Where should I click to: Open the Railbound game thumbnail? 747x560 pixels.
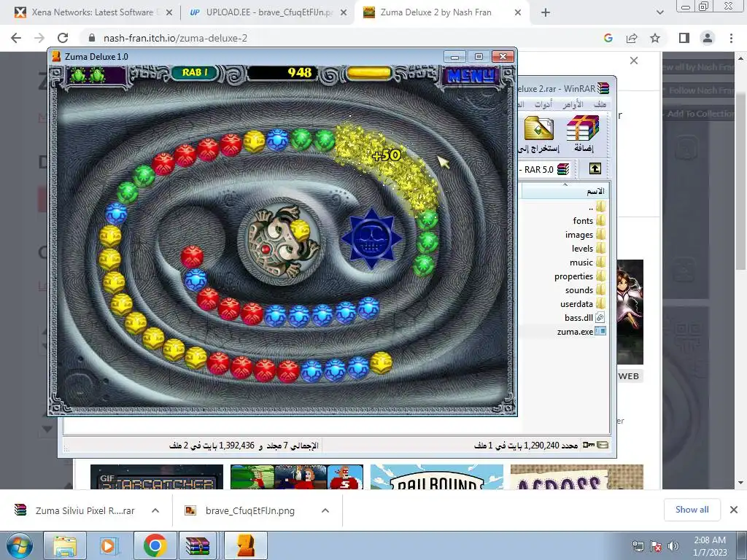(436, 477)
